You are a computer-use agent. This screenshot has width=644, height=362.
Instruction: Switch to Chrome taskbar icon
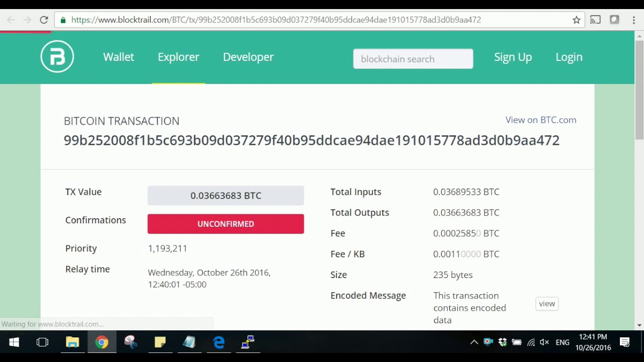[x=102, y=342]
